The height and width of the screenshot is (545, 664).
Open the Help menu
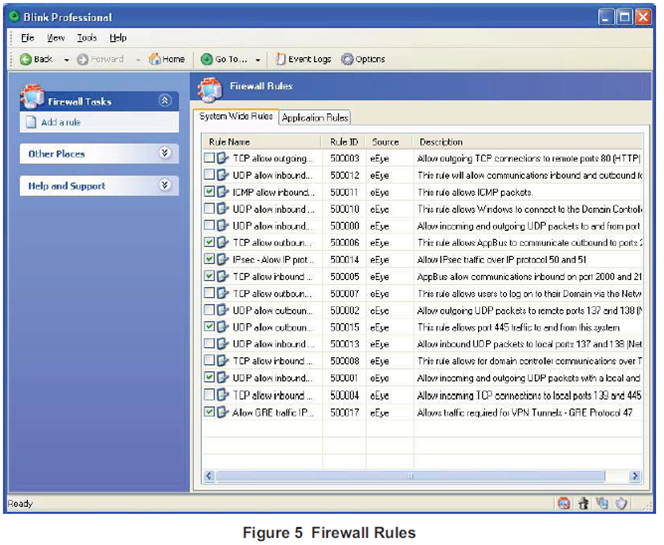[x=118, y=38]
